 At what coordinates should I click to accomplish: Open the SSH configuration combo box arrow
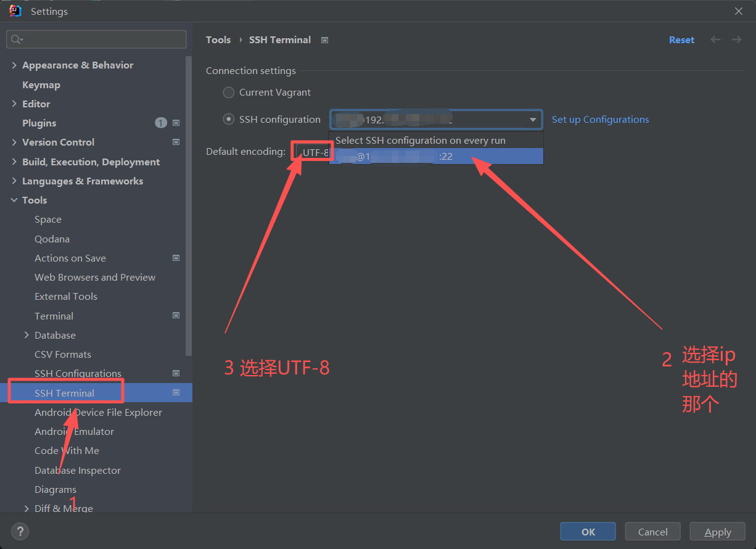click(533, 120)
